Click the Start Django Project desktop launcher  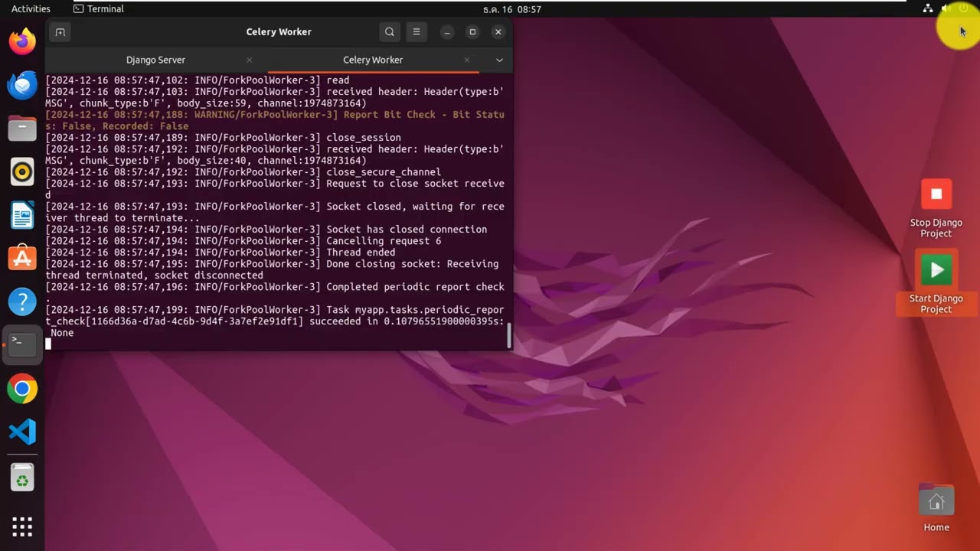pyautogui.click(x=936, y=284)
